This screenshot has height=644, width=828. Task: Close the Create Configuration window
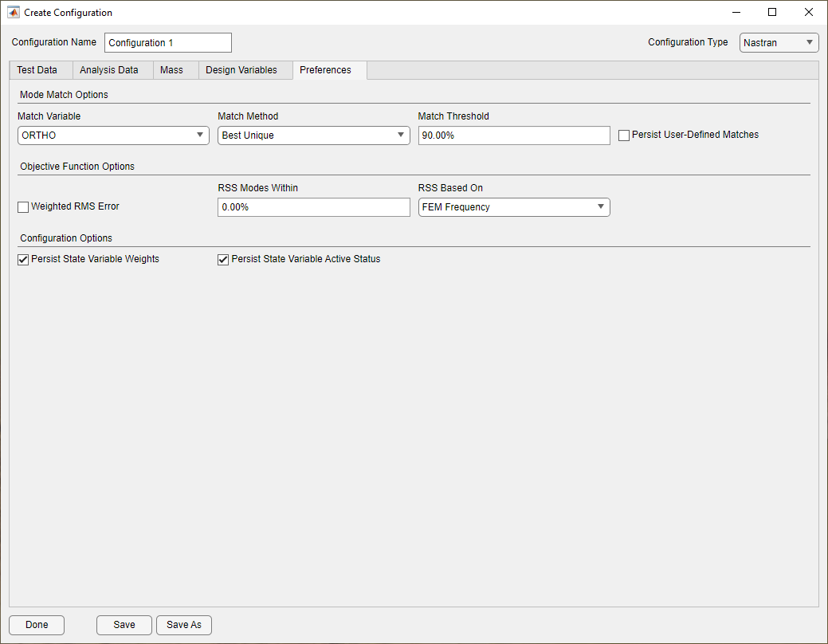808,12
